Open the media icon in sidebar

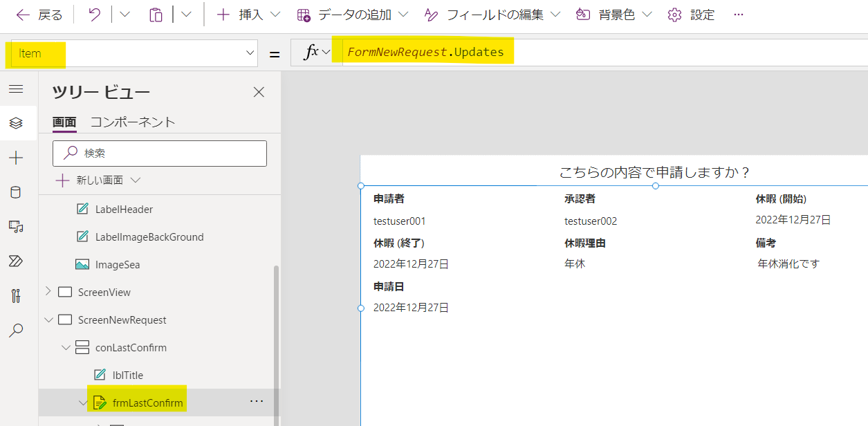[x=16, y=226]
